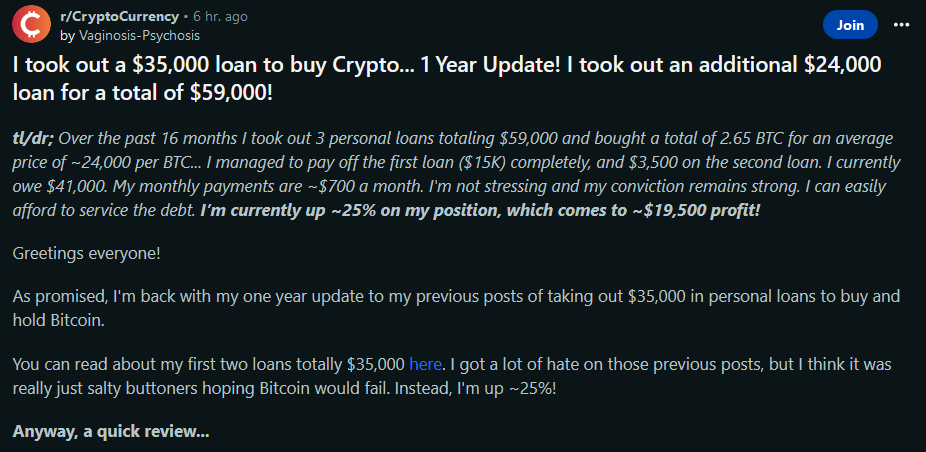This screenshot has width=926, height=452.
Task: Click the "Anyway, a quick review..." heading
Action: (111, 433)
